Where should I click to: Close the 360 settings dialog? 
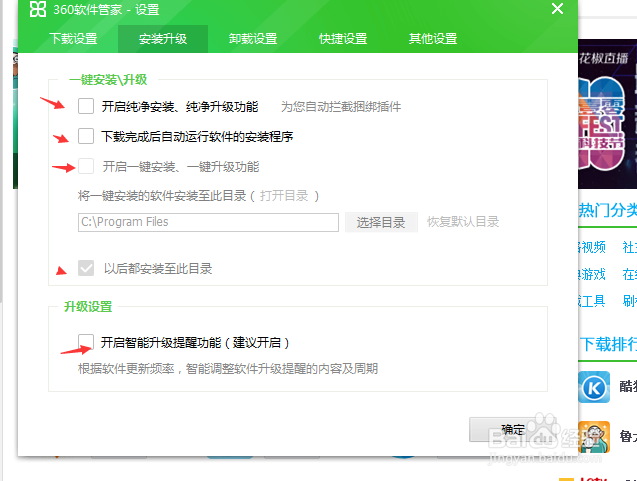[x=557, y=9]
